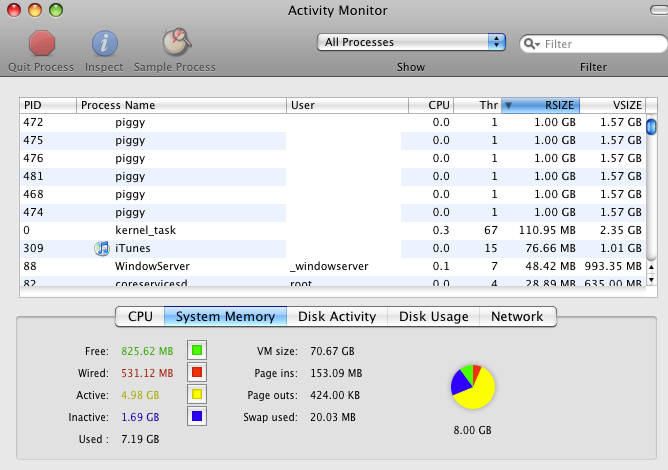
Task: Select the piggy process with PID 476
Action: click(x=332, y=158)
